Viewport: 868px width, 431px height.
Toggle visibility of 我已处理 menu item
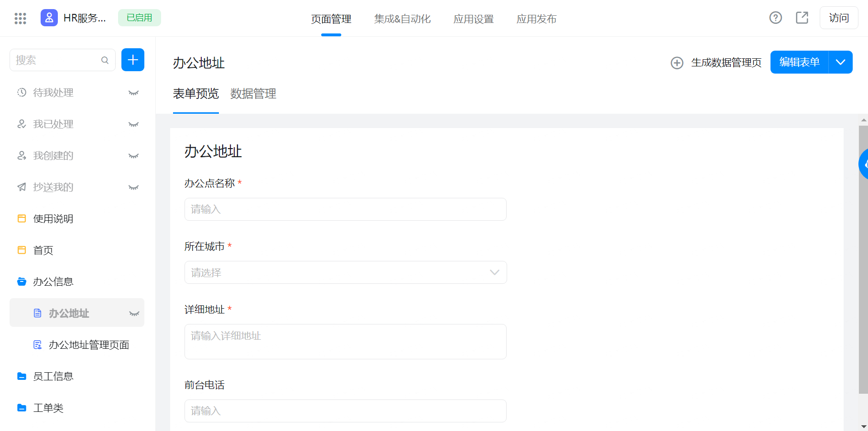click(133, 124)
